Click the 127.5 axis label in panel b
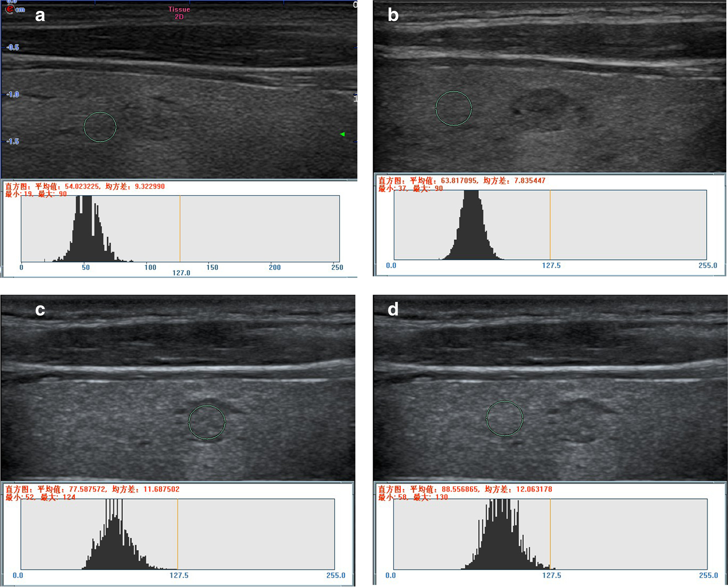This screenshot has height=587, width=728. pos(551,266)
